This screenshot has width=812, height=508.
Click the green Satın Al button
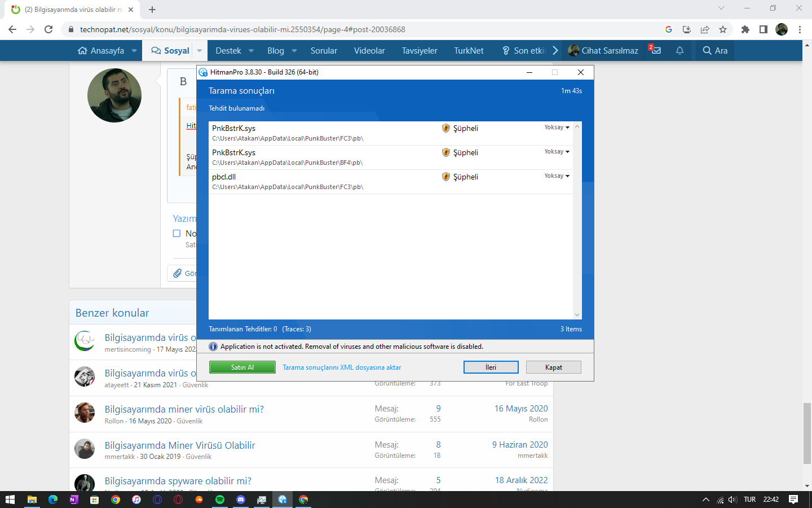click(242, 367)
